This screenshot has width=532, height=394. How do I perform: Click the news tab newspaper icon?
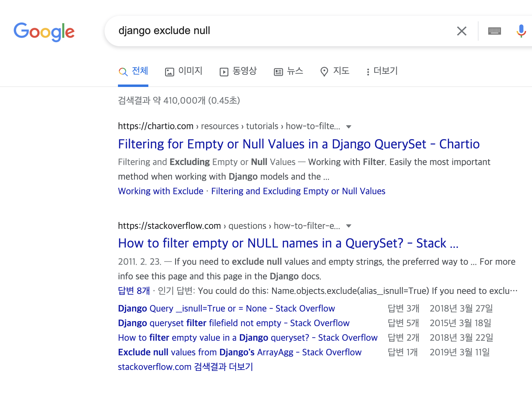(x=278, y=72)
